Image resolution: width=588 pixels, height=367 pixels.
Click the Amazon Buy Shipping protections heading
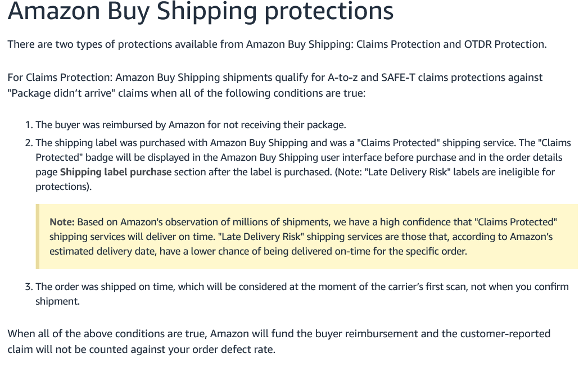[x=201, y=11]
